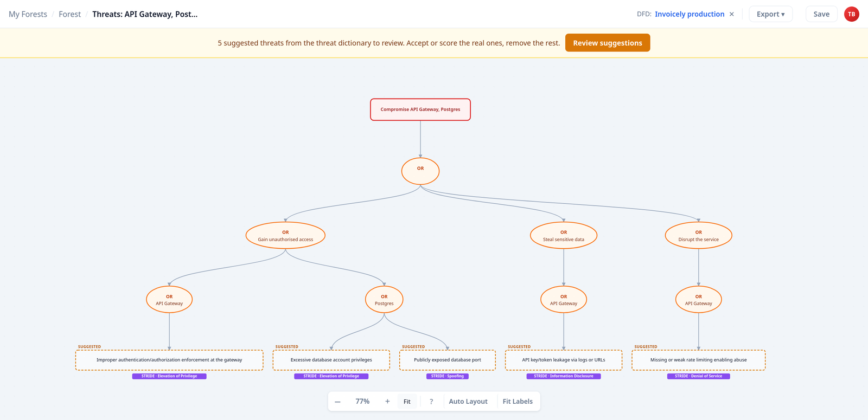
Task: Open help via the question mark
Action: [431, 402]
